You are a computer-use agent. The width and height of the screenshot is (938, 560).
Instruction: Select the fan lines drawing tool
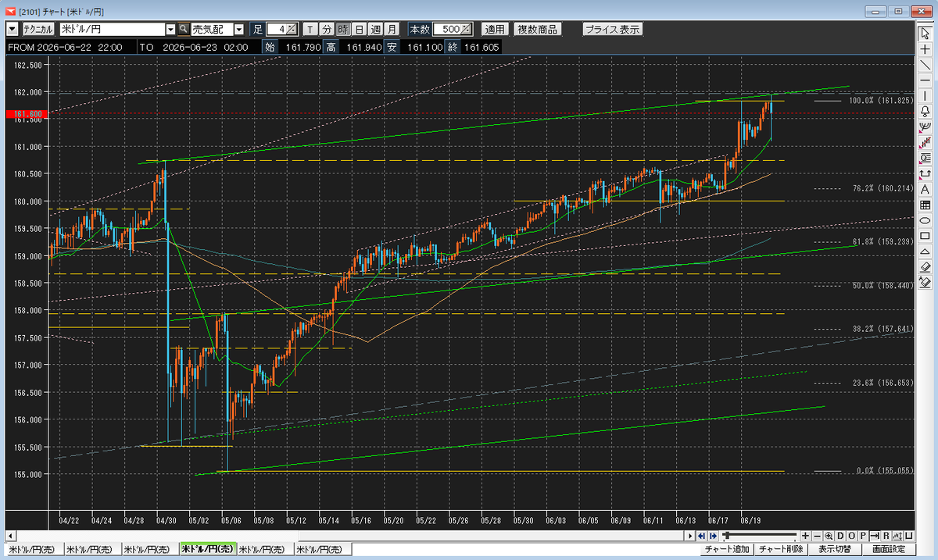925,127
